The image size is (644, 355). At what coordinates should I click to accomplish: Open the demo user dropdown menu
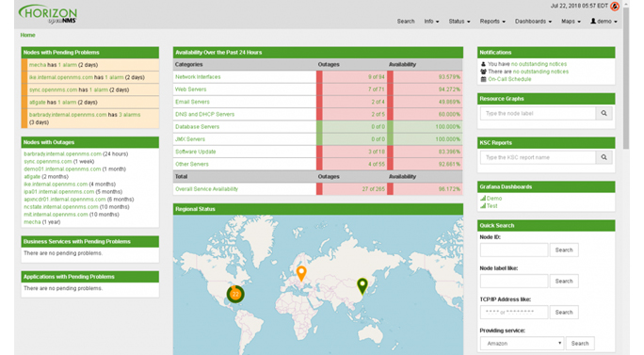604,21
